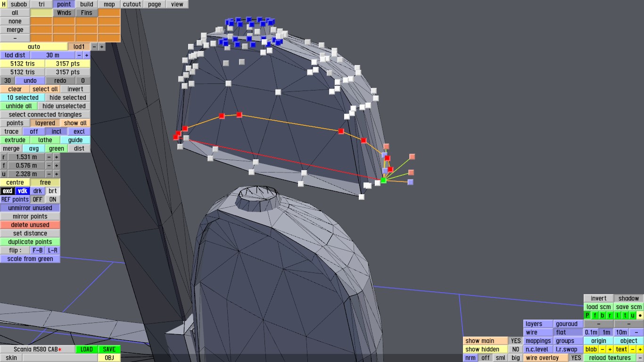Increase lod dist with plus

tap(87, 55)
